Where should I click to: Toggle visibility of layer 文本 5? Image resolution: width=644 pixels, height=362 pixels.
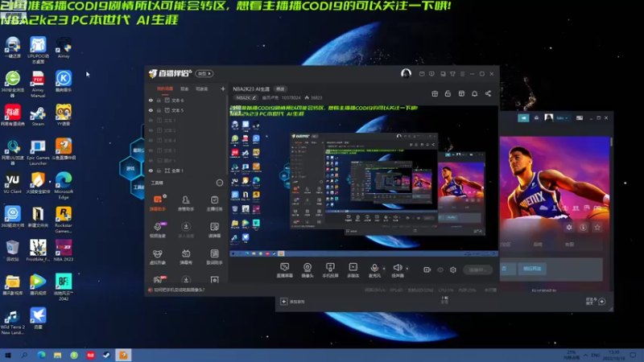click(x=151, y=110)
